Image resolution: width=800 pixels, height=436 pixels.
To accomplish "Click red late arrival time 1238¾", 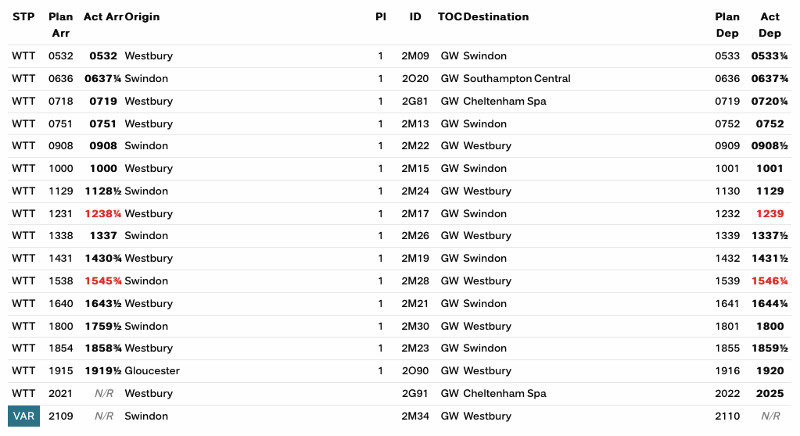I will pos(103,214).
